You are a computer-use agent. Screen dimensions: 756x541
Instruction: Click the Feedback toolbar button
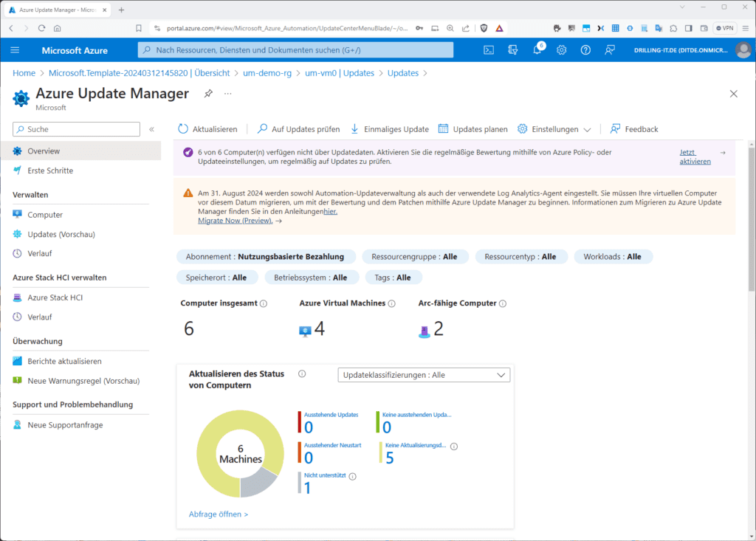(634, 129)
